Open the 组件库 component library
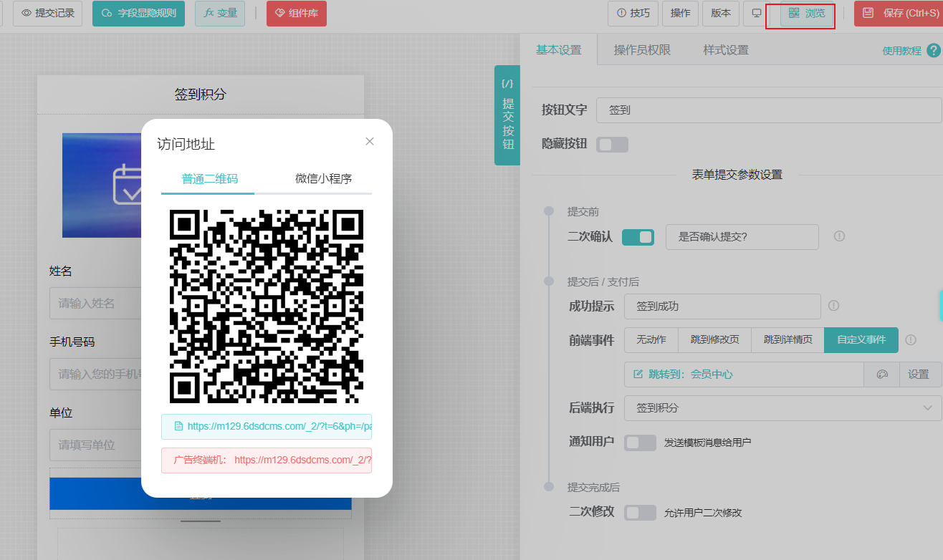The width and height of the screenshot is (943, 560). (x=297, y=13)
